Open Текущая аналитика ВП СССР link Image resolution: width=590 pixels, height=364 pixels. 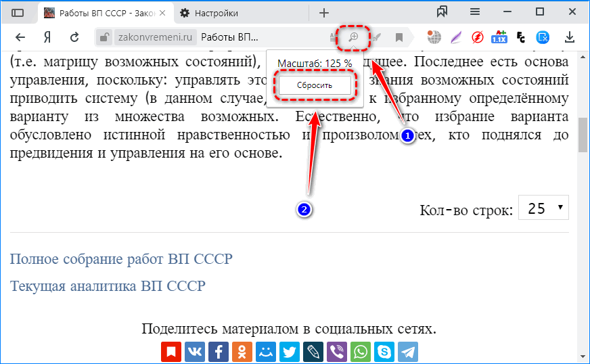(x=108, y=286)
